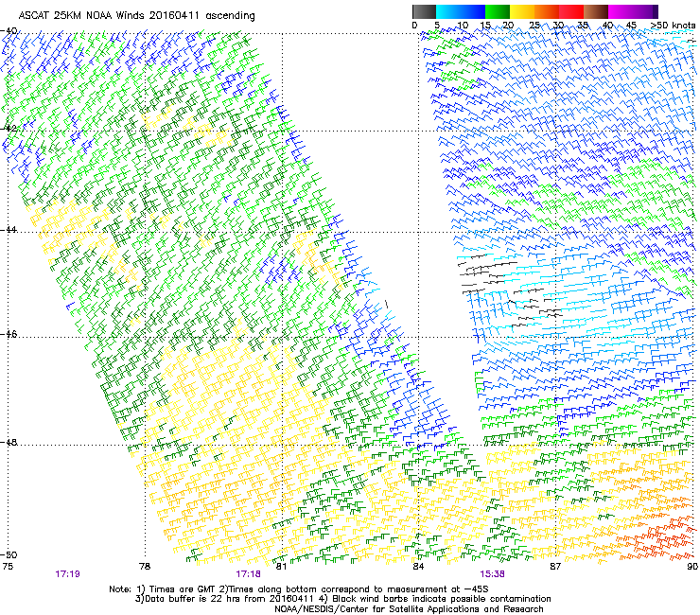The height and width of the screenshot is (615, 700).
Task: Select the cyan-to-blue 5-15 knots legend swatch
Action: 461,11
